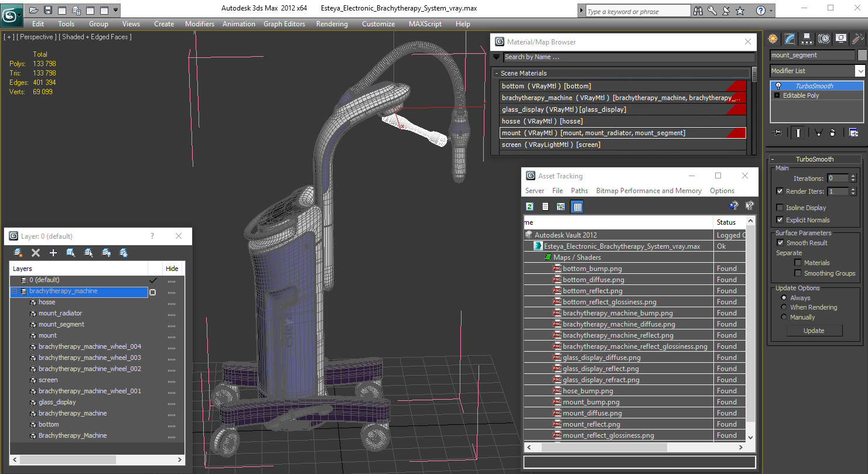Click Freeze/Unfreeze All Layers icon

[x=124, y=253]
